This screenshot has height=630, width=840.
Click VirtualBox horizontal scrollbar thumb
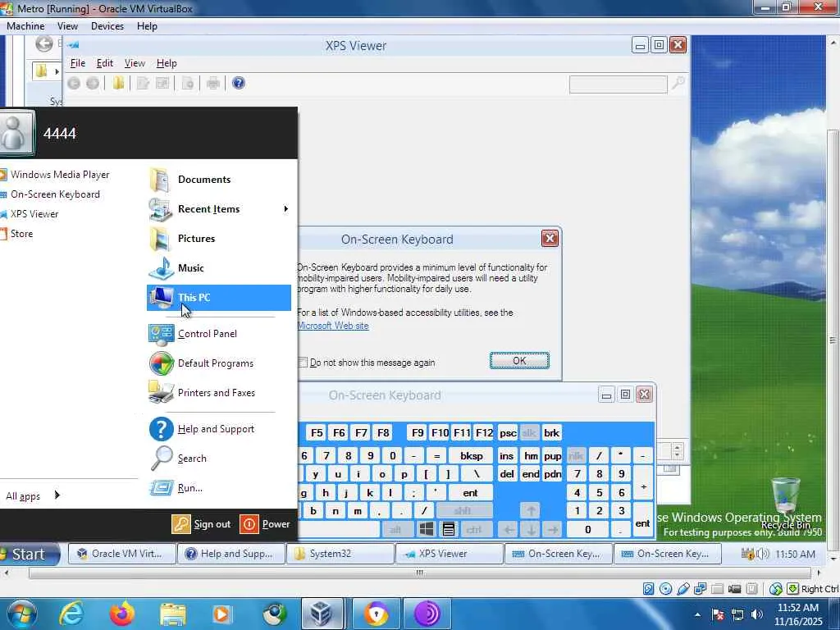coord(419,573)
